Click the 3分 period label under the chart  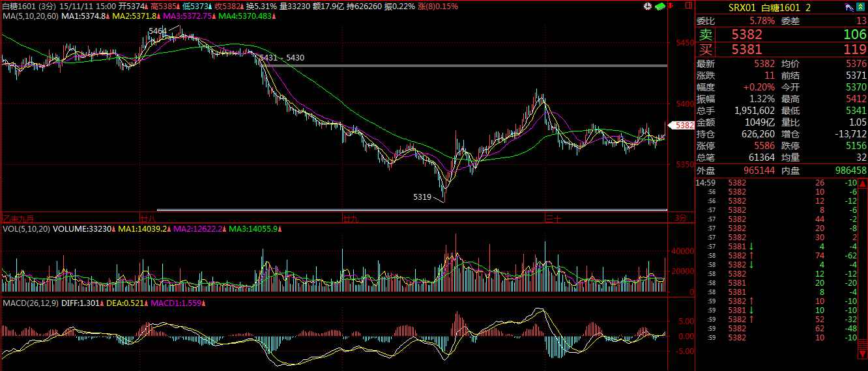point(680,217)
